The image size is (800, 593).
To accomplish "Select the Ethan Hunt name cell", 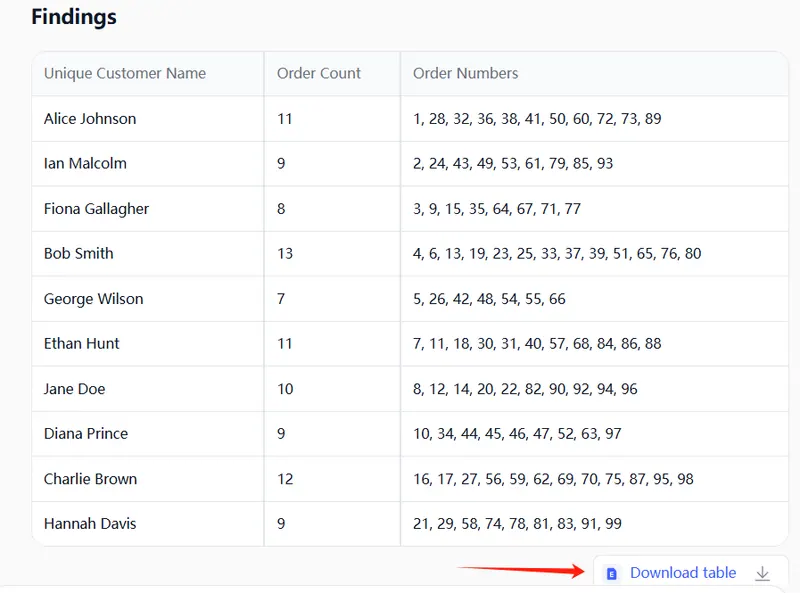I will pyautogui.click(x=82, y=344).
